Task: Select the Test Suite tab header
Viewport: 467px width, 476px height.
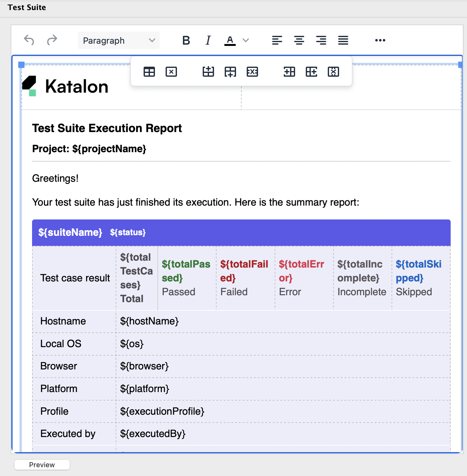Action: click(27, 8)
